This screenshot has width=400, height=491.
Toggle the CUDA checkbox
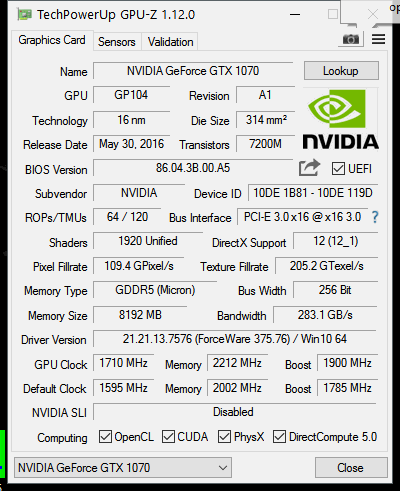[x=168, y=437]
